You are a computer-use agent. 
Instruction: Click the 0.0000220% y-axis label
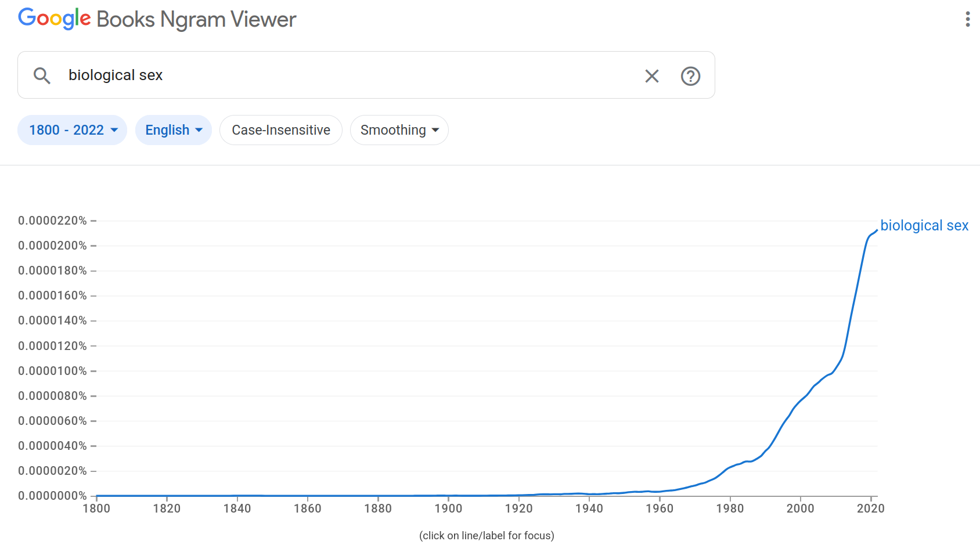(x=52, y=221)
